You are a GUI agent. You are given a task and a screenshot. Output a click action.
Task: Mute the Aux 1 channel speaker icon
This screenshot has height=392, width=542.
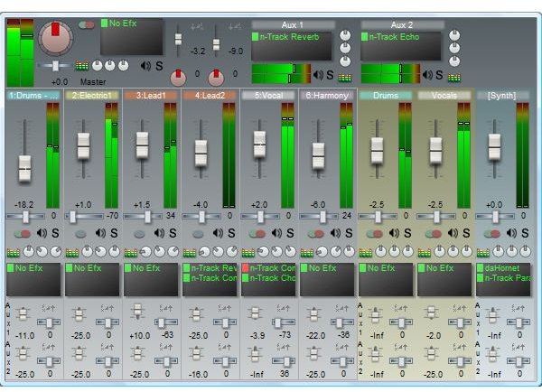[x=318, y=75]
